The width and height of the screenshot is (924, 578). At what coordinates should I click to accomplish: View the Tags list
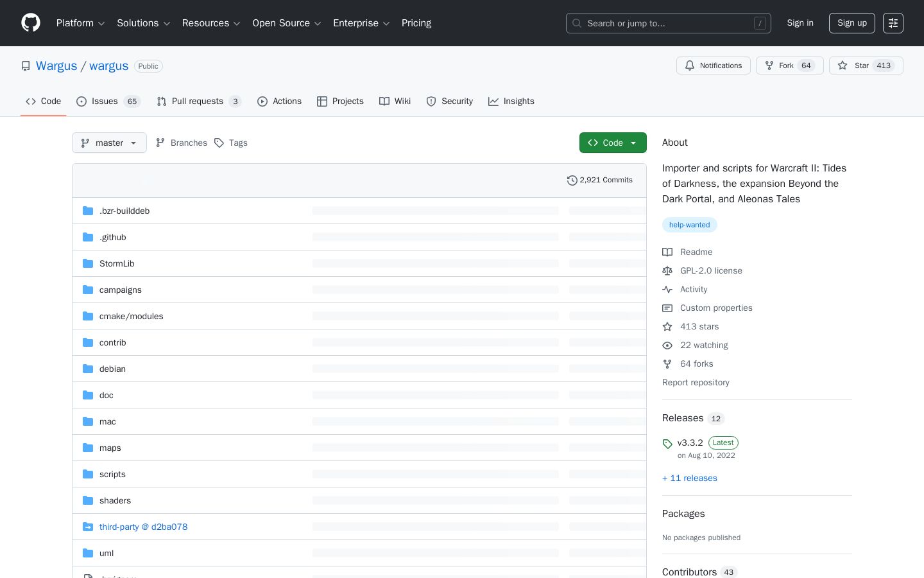(231, 143)
